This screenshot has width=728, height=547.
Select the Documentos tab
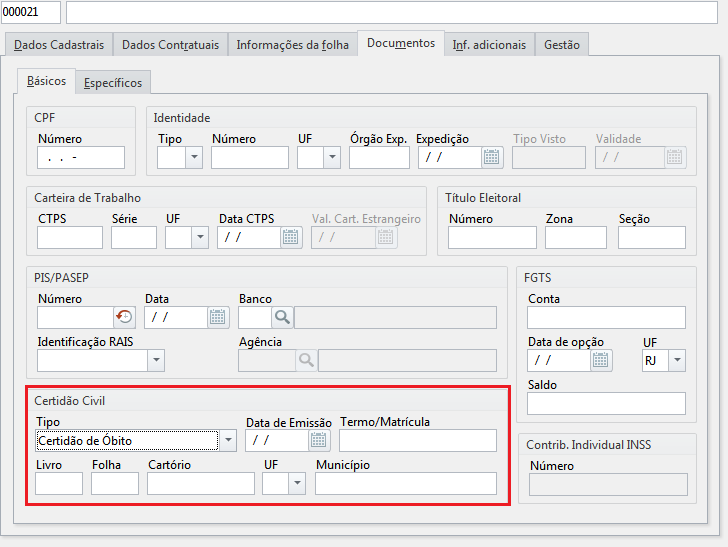point(401,43)
